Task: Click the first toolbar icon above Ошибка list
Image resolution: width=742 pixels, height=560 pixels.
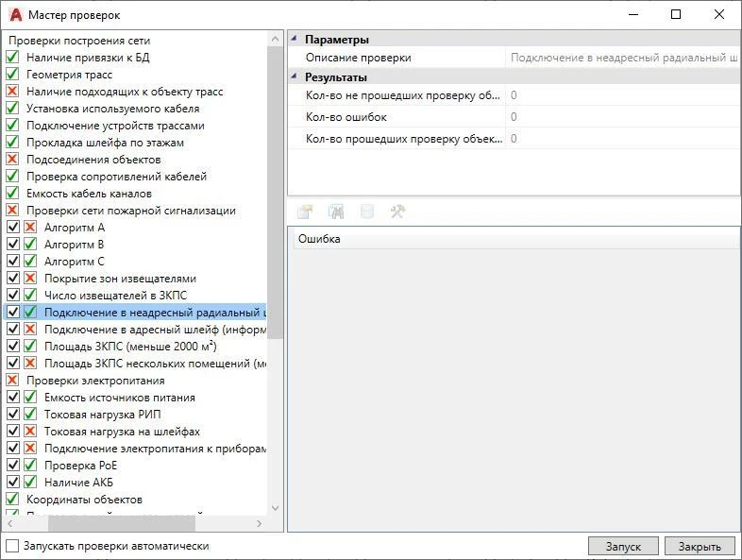Action: (x=305, y=212)
